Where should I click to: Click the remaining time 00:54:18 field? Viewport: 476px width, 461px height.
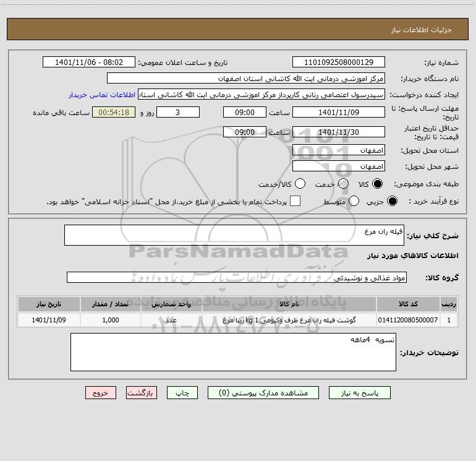(x=114, y=112)
